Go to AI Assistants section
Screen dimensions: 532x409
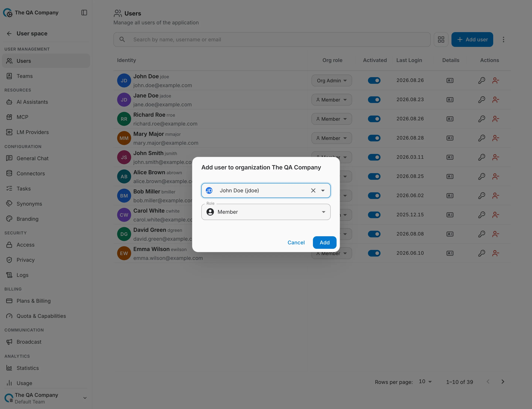point(46,102)
